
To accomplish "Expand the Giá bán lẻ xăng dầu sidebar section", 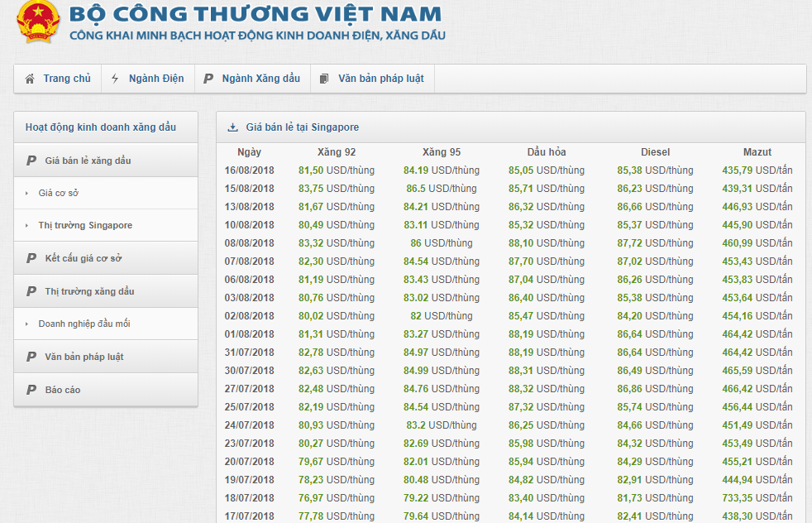I will tap(106, 161).
